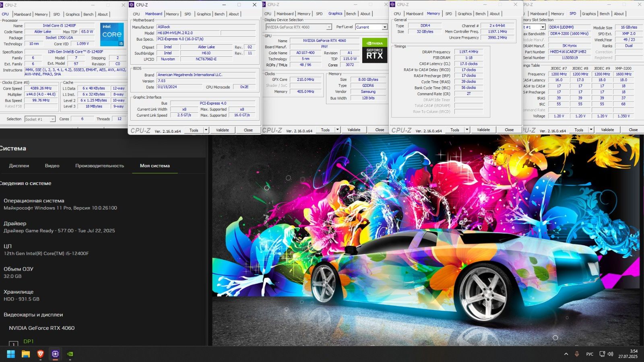
Task: Click the microphone tray icon
Action: tap(577, 354)
